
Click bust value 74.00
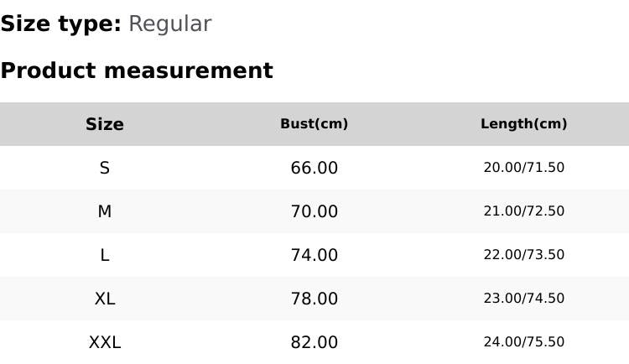(x=314, y=255)
